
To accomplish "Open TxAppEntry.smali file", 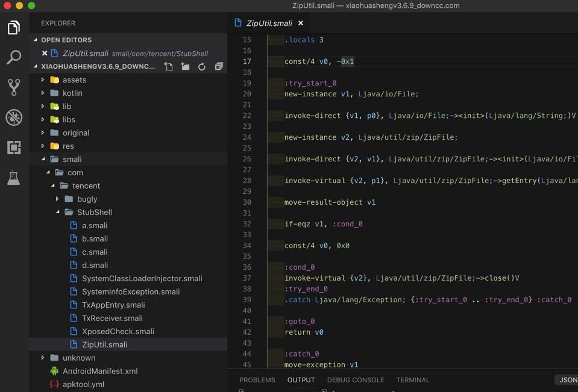I will click(113, 305).
